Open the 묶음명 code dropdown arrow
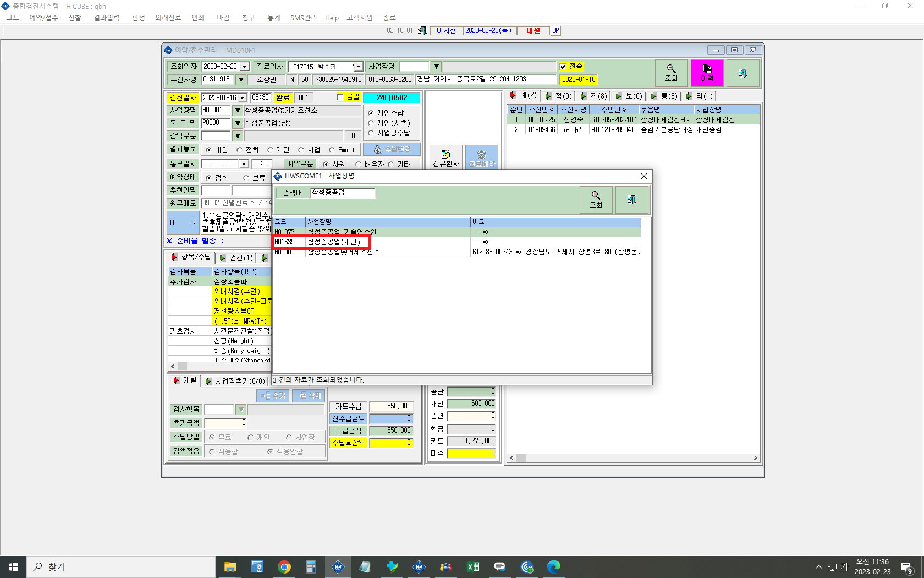This screenshot has height=578, width=924. pos(238,123)
